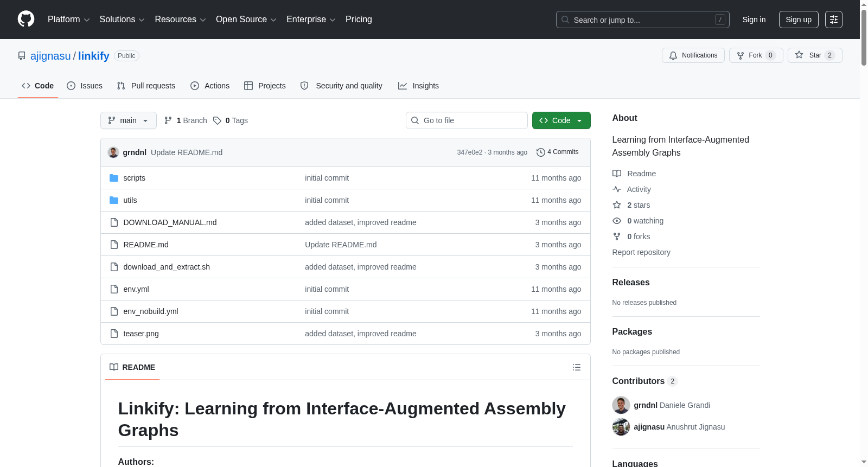Screen dimensions: 868x467
Task: Open the 347e0e2 commit hash
Action: click(x=470, y=152)
